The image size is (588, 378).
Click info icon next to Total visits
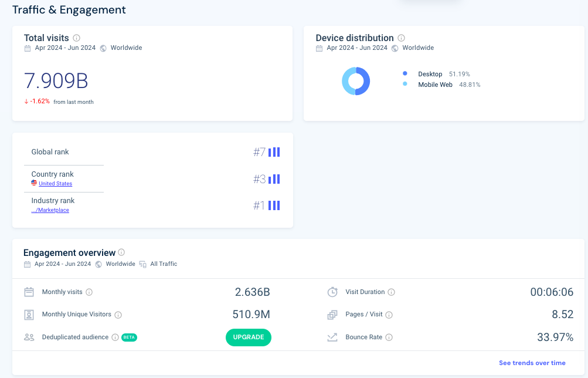(77, 38)
